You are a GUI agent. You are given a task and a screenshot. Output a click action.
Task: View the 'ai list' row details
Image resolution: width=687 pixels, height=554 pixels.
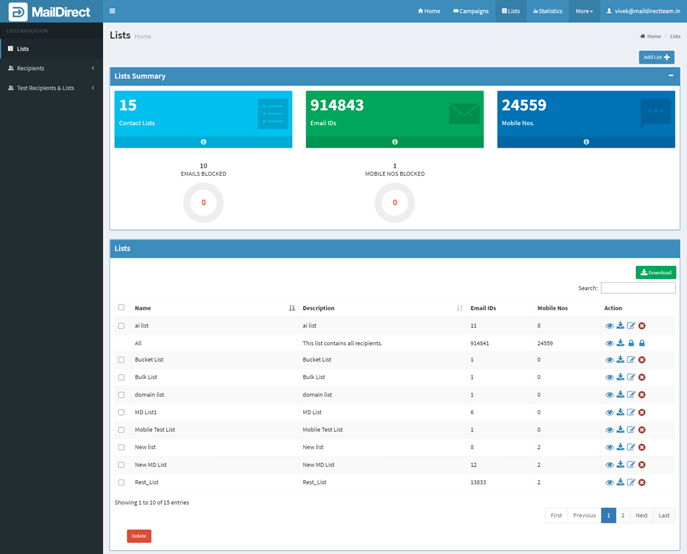point(609,326)
